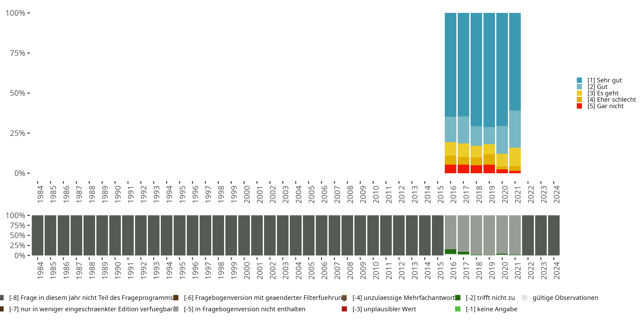Viewport: 644px width, 322px height.
Task: Click the light blue Gut segment of 2021 bar
Action: pos(515,129)
